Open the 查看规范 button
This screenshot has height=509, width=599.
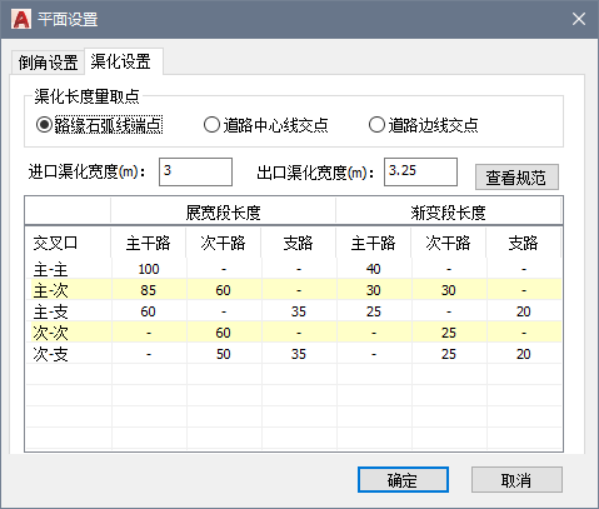pos(516,177)
